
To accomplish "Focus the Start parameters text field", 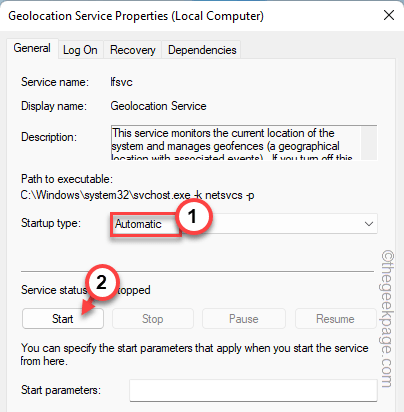I will [x=253, y=390].
